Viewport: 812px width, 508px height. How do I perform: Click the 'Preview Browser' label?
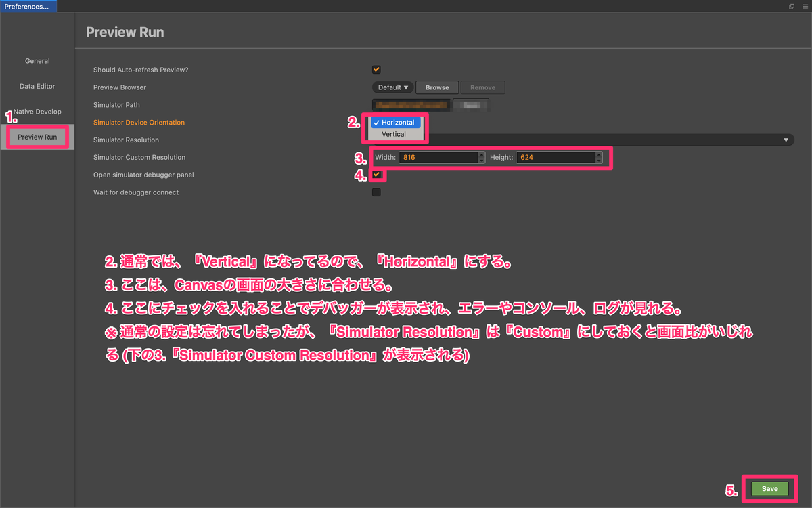[120, 87]
